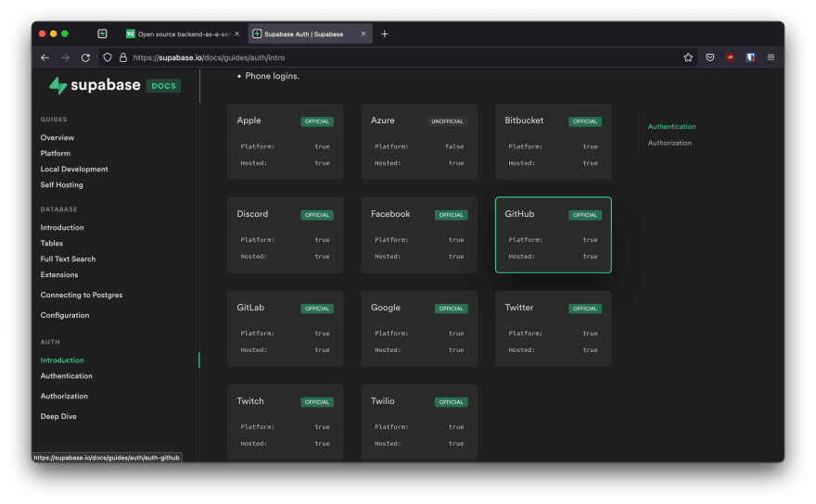The width and height of the screenshot is (816, 504).
Task: Open the Twitch provider card
Action: [286, 422]
